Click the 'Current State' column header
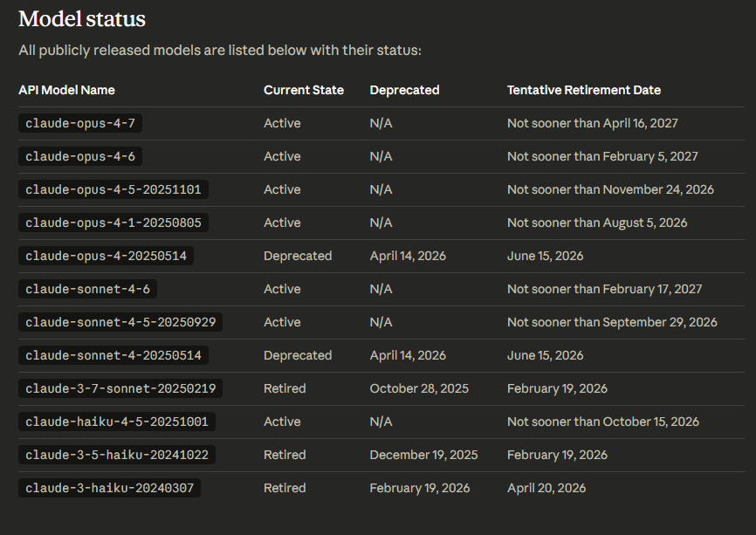This screenshot has width=756, height=535. coord(304,90)
